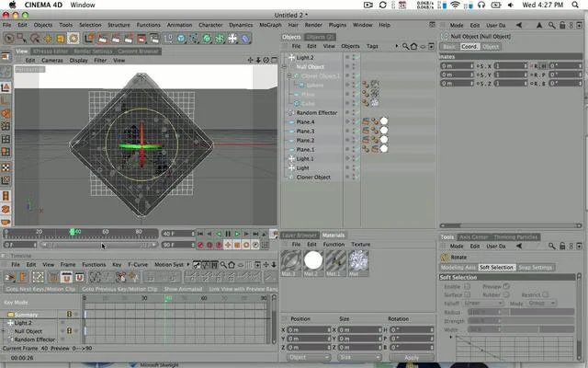The image size is (588, 368).
Task: Select the white material swatch
Action: 313,260
